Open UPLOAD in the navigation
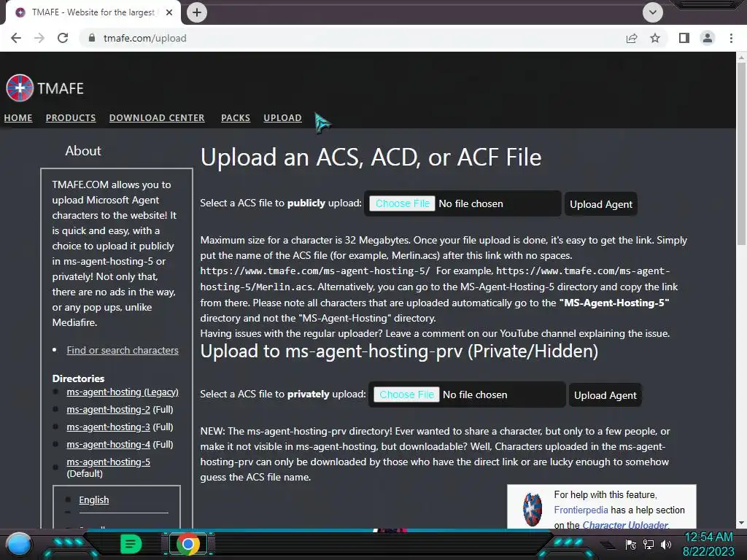Image resolution: width=747 pixels, height=560 pixels. (282, 117)
